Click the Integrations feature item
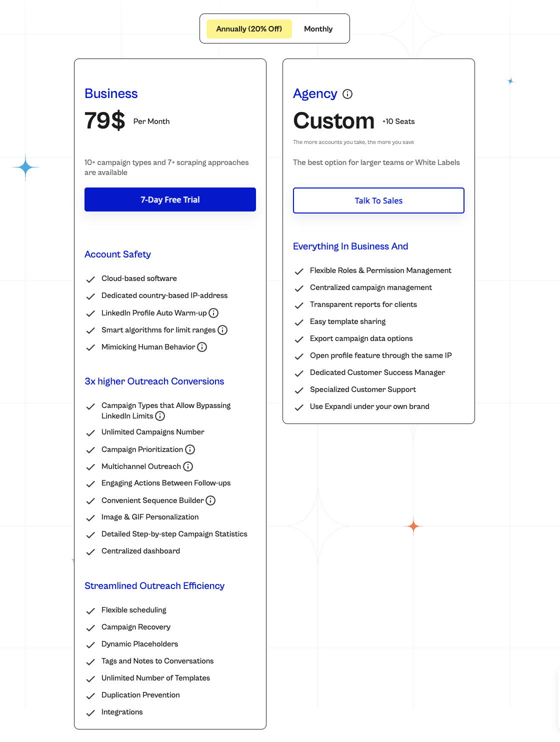The image size is (560, 742). (x=122, y=712)
